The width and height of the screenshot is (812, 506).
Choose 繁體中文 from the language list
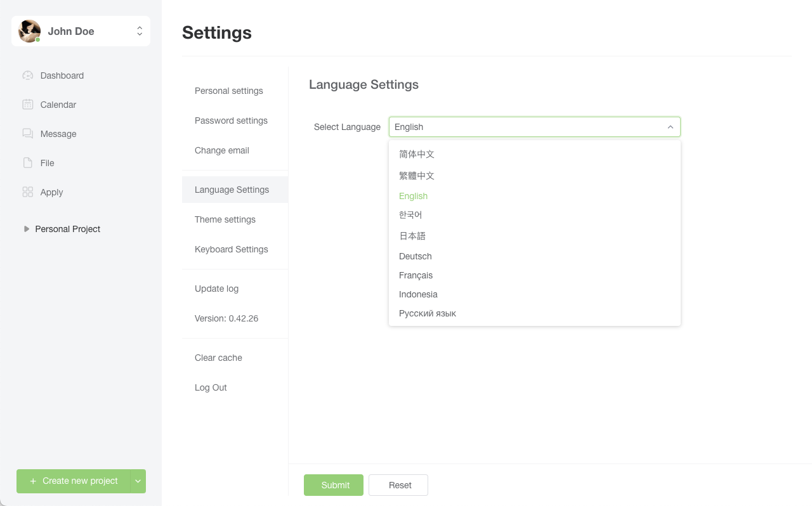coord(535,176)
